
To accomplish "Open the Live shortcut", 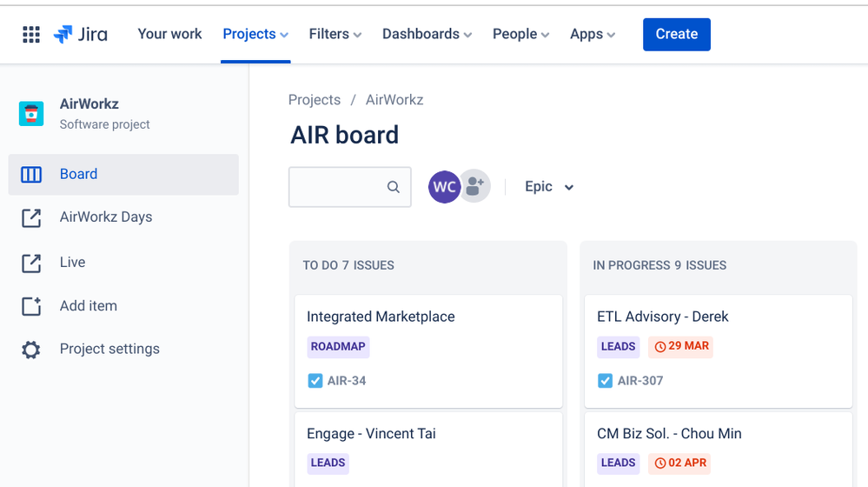I will [x=72, y=262].
